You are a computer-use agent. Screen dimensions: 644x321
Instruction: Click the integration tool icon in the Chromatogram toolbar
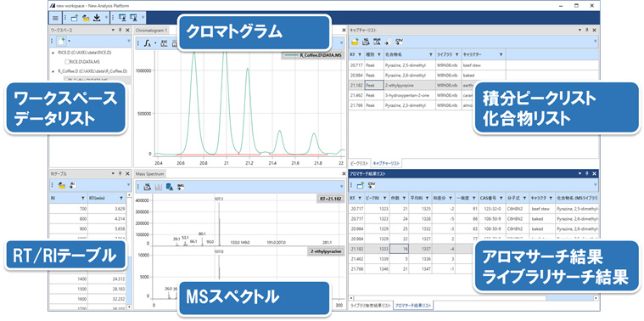148,42
